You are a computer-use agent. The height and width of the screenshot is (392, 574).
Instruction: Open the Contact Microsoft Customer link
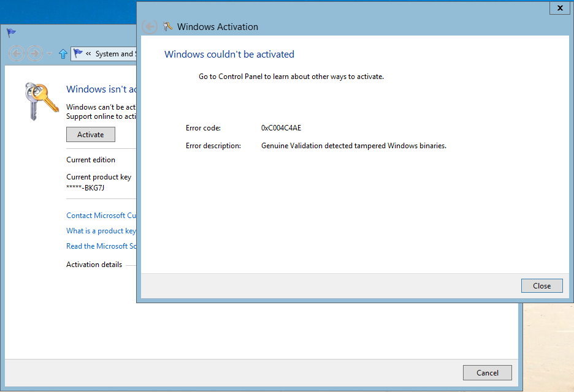coord(101,216)
